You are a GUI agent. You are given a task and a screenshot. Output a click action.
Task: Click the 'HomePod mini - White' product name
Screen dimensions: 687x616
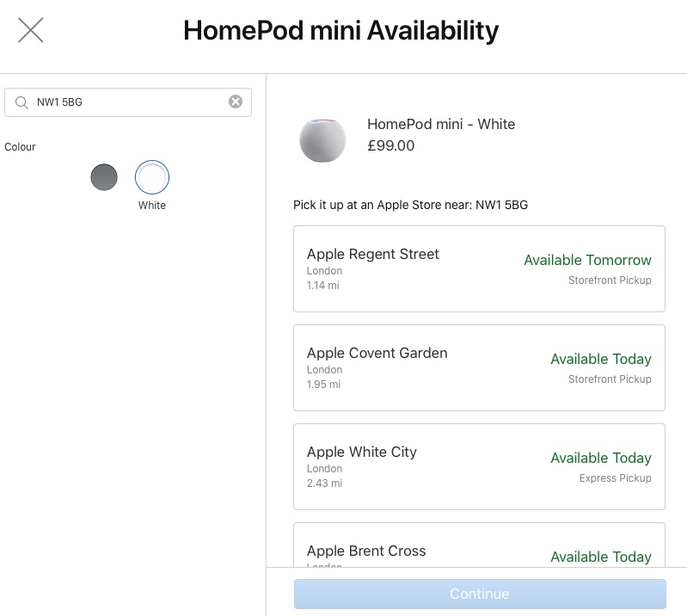point(441,124)
